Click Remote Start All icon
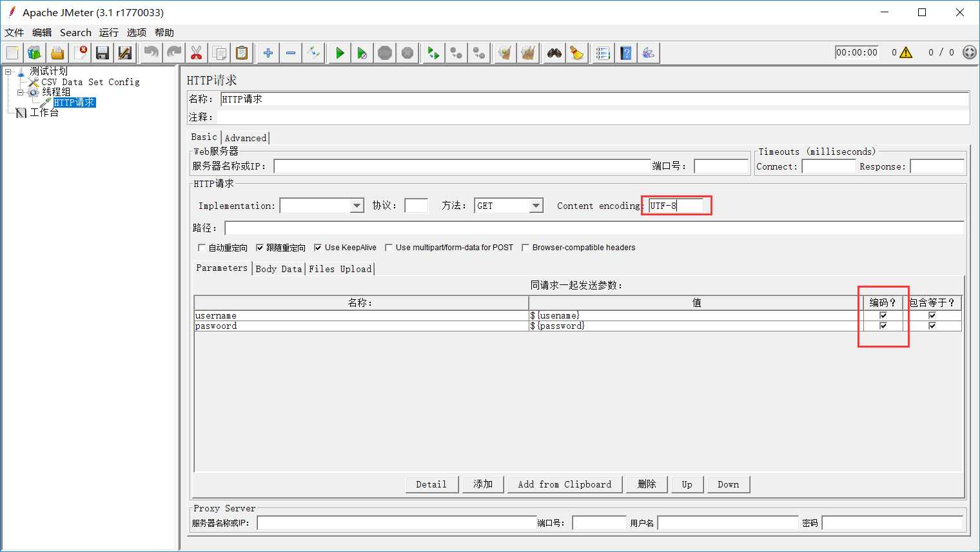The height and width of the screenshot is (552, 980). [434, 53]
